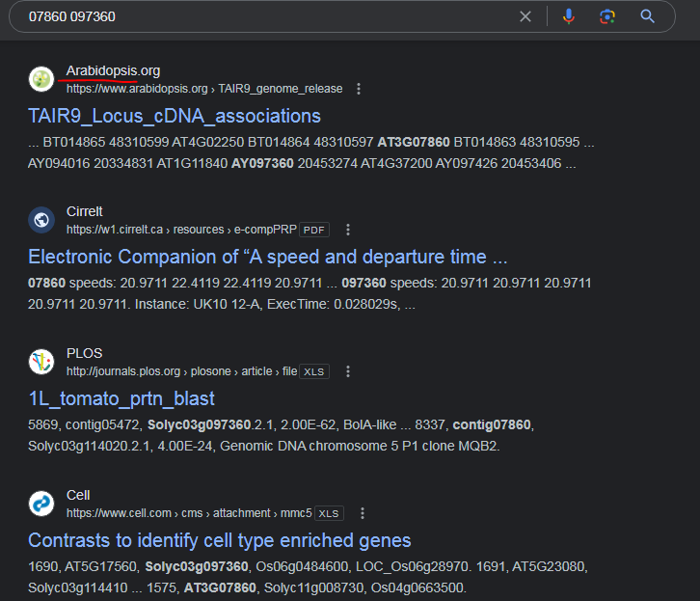Open more options for PLOS result
700x601 pixels.
pos(348,371)
